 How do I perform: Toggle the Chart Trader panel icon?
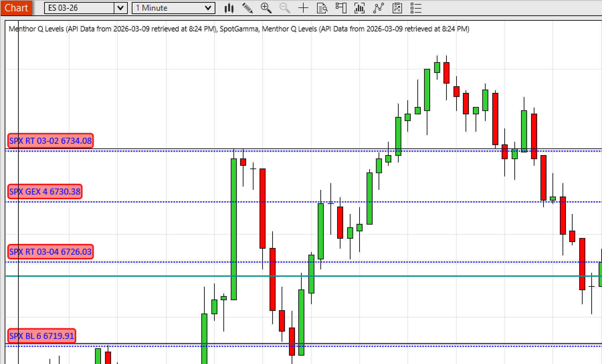341,8
